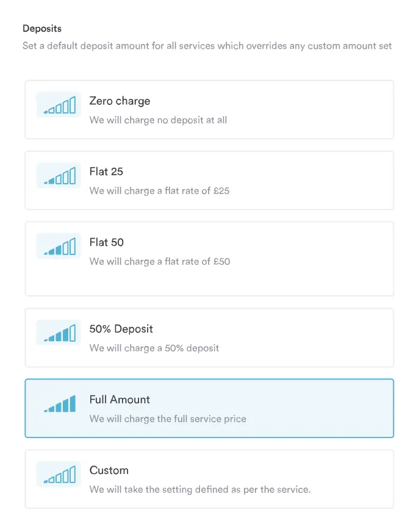The width and height of the screenshot is (419, 532).
Task: Deselect the Full Amount option
Action: tap(209, 408)
